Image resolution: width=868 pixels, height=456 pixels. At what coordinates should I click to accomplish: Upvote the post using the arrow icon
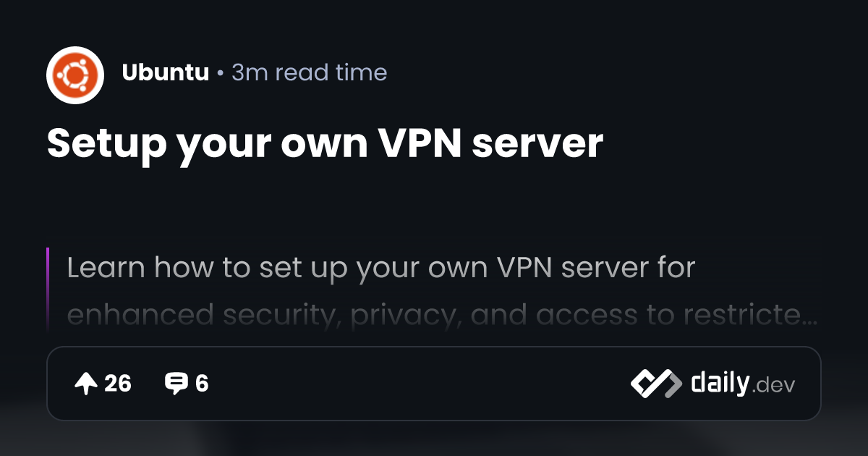click(86, 384)
